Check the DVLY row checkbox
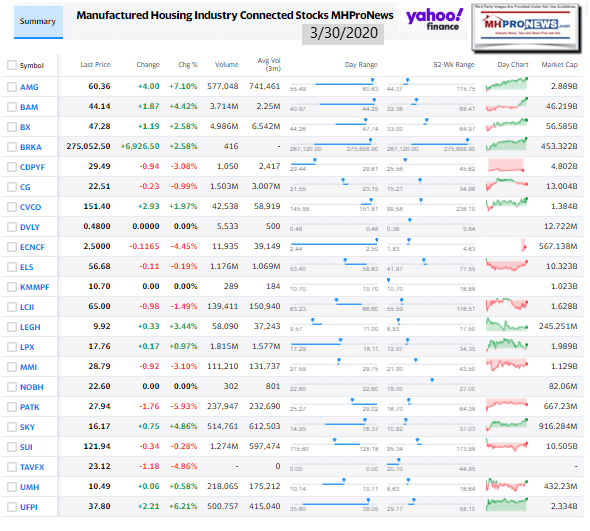The width and height of the screenshot is (590, 531). [x=12, y=227]
